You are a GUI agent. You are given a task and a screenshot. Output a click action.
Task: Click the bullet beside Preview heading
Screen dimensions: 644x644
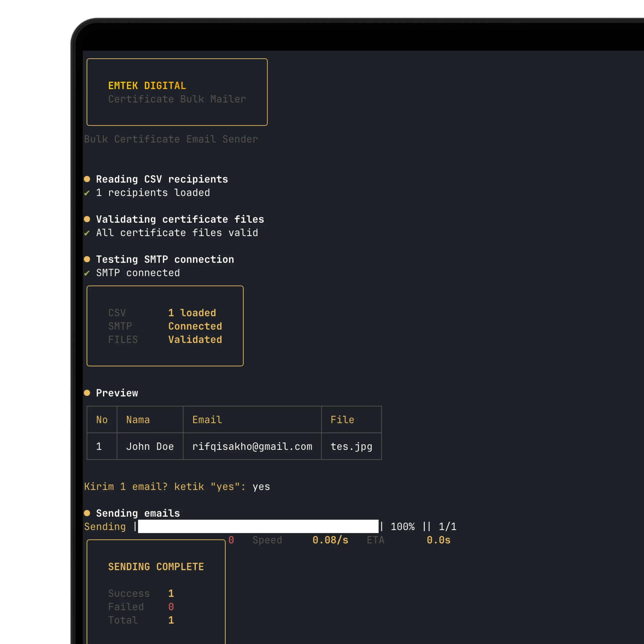tap(87, 393)
